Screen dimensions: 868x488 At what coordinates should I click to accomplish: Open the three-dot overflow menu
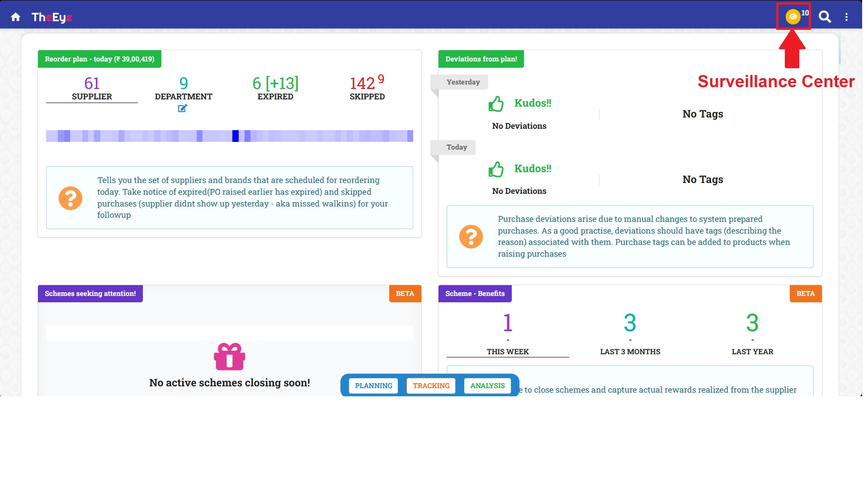tap(846, 17)
